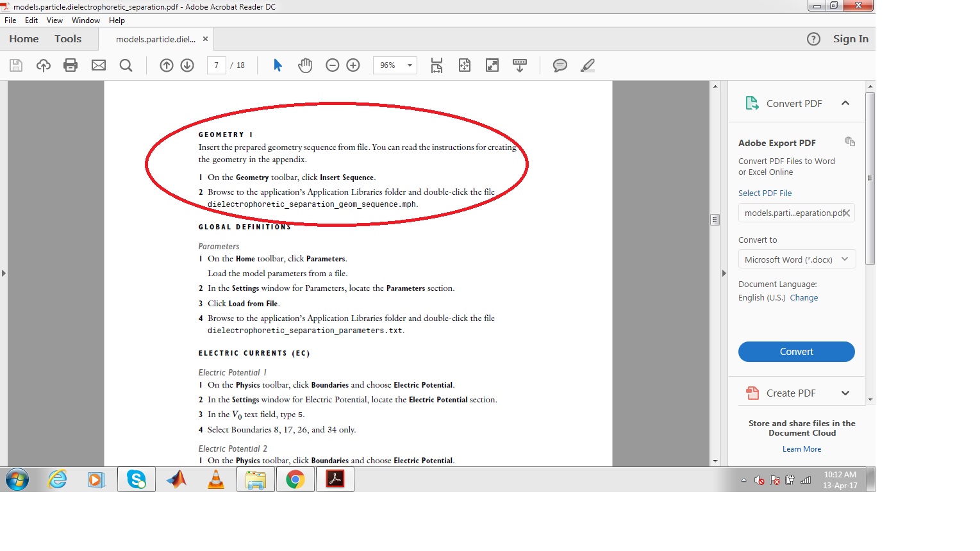Click the page number input field

point(217,65)
